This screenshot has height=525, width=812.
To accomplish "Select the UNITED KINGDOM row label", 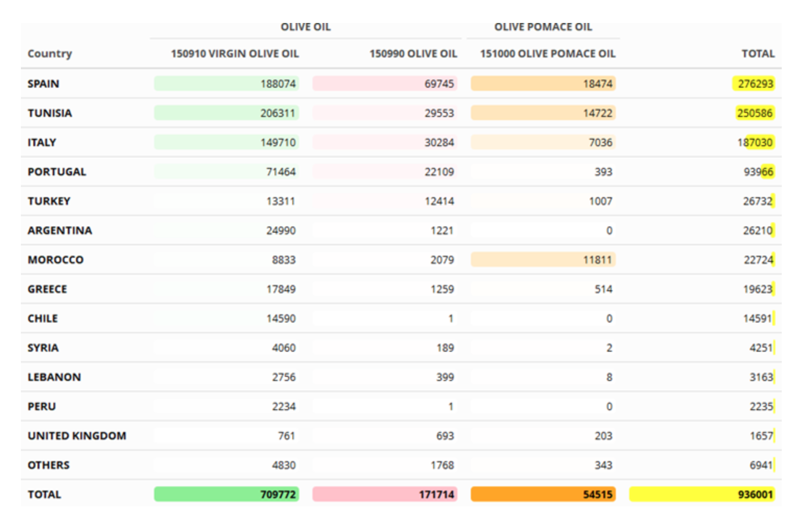I will click(x=77, y=436).
